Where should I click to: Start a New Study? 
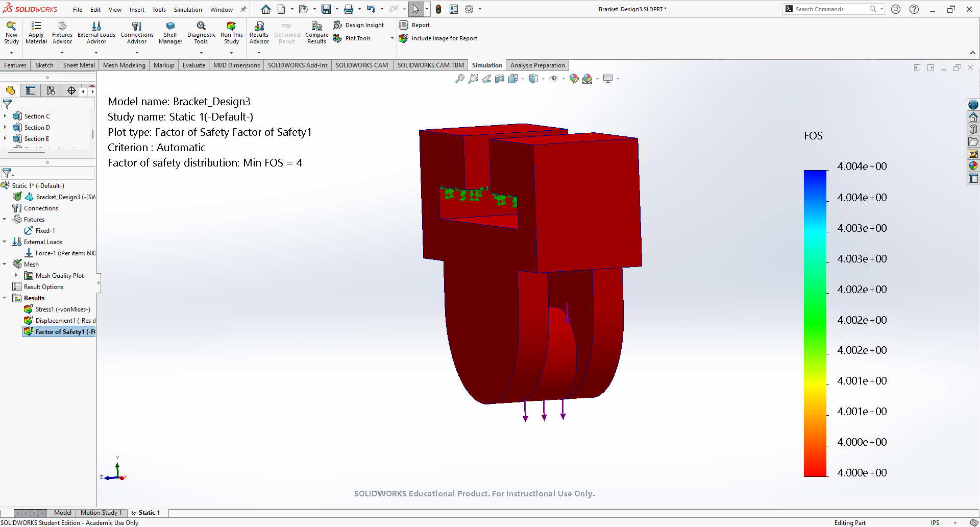11,33
